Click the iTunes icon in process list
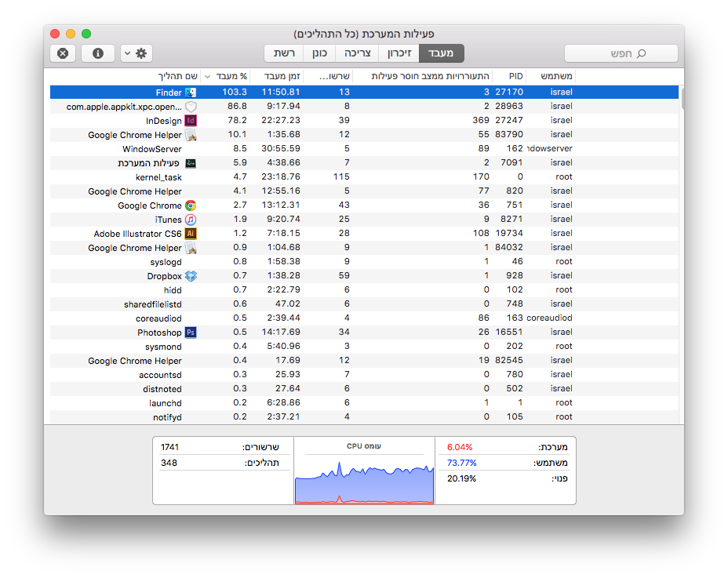 (191, 220)
